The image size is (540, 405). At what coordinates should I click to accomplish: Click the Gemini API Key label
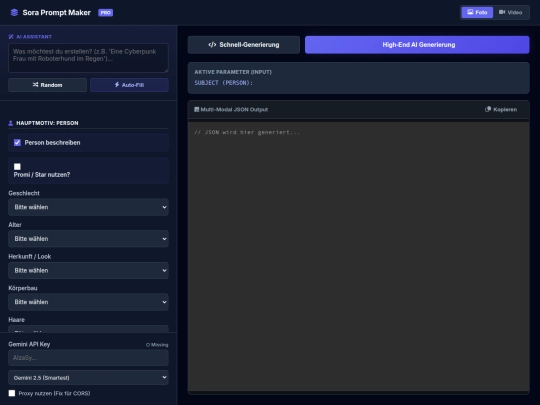tap(29, 344)
